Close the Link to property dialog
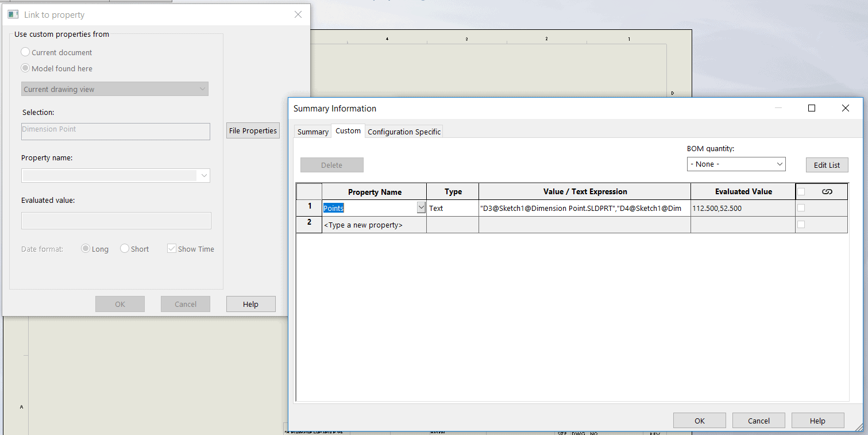 click(x=298, y=14)
